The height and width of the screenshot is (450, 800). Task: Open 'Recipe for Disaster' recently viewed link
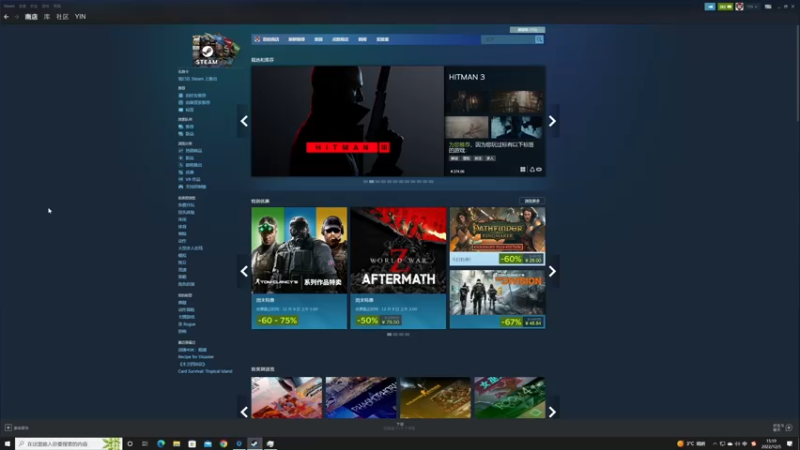[x=196, y=357]
